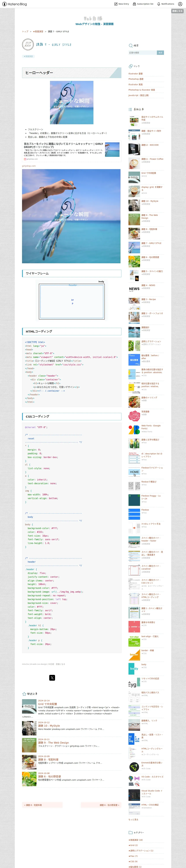Open recent entry 課題11 - Flower Coffee
The height and width of the screenshot is (868, 186).
coord(152,159)
